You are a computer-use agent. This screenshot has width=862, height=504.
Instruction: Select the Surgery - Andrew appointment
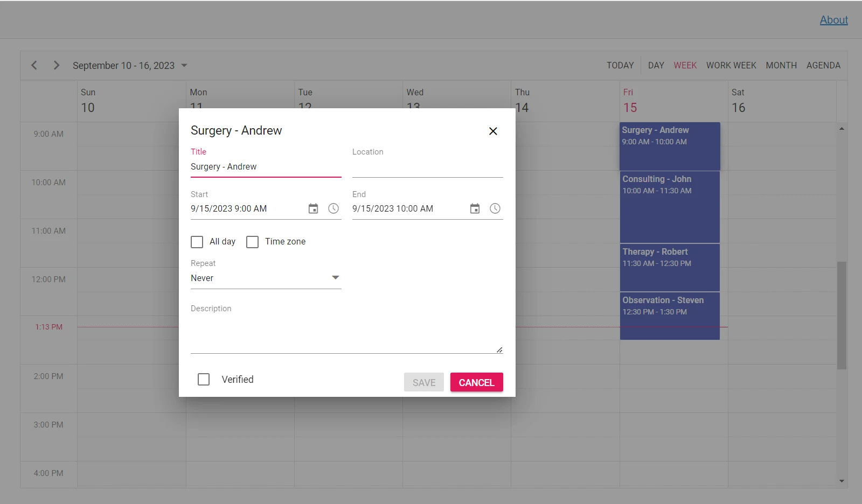point(670,146)
